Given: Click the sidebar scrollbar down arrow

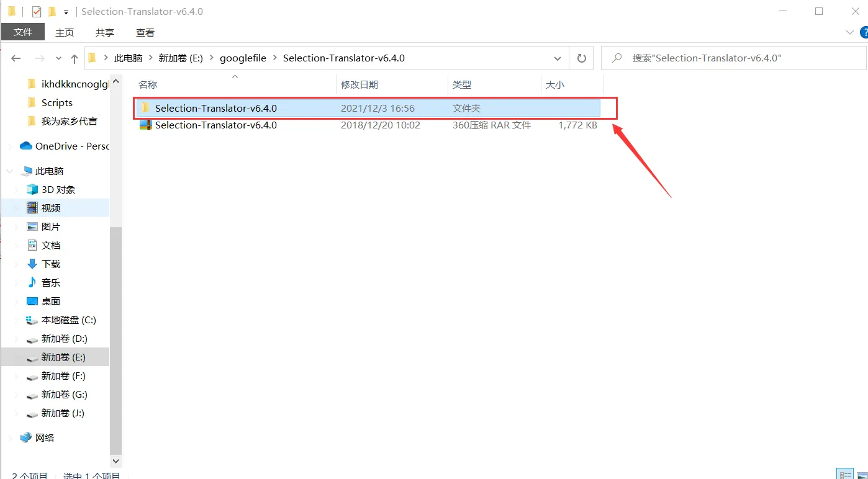Looking at the screenshot, I should 115,461.
